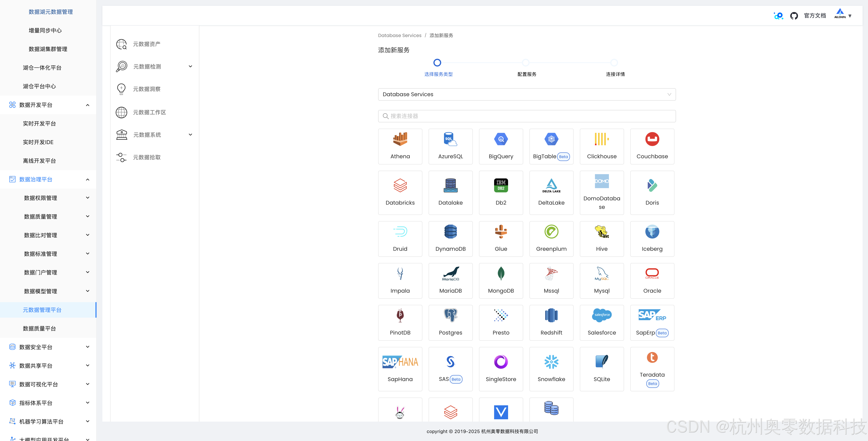Pick the SQLite connector
Screen dimensions: 868x441
tap(602, 369)
